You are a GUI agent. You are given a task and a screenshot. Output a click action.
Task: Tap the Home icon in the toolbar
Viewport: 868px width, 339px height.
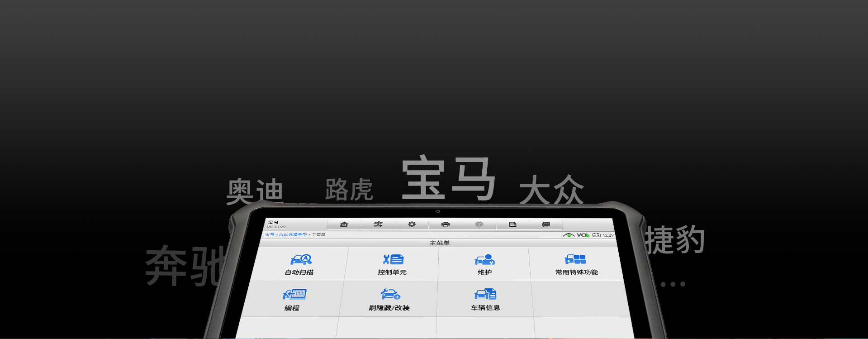(x=344, y=224)
